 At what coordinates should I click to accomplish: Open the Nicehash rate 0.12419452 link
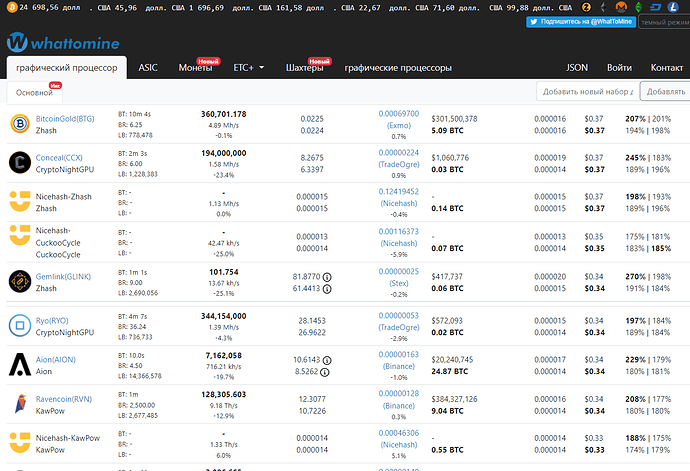399,197
